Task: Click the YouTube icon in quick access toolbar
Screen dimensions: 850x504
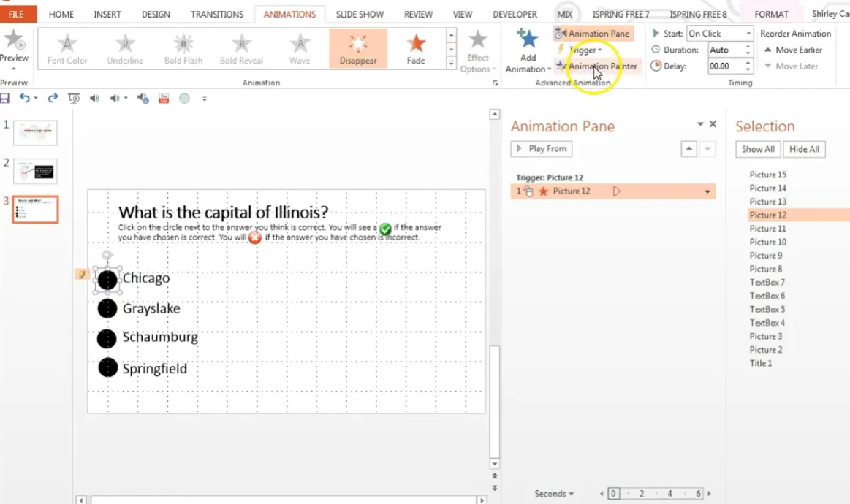Action: [x=163, y=98]
